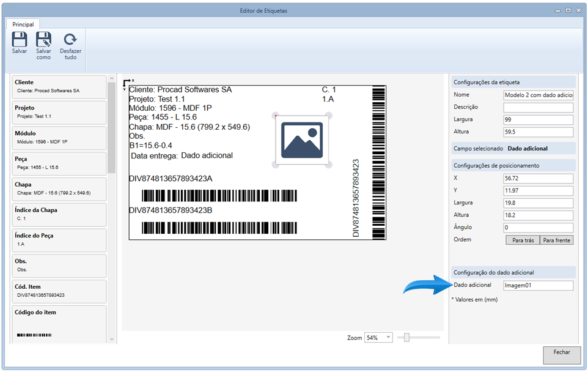
Task: Select the Módulo field card
Action: click(59, 138)
